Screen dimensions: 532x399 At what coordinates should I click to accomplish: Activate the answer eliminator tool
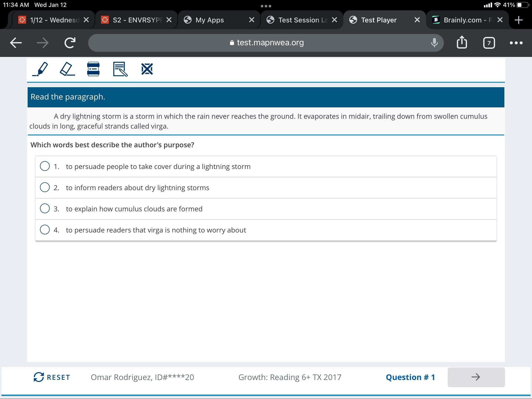point(147,69)
